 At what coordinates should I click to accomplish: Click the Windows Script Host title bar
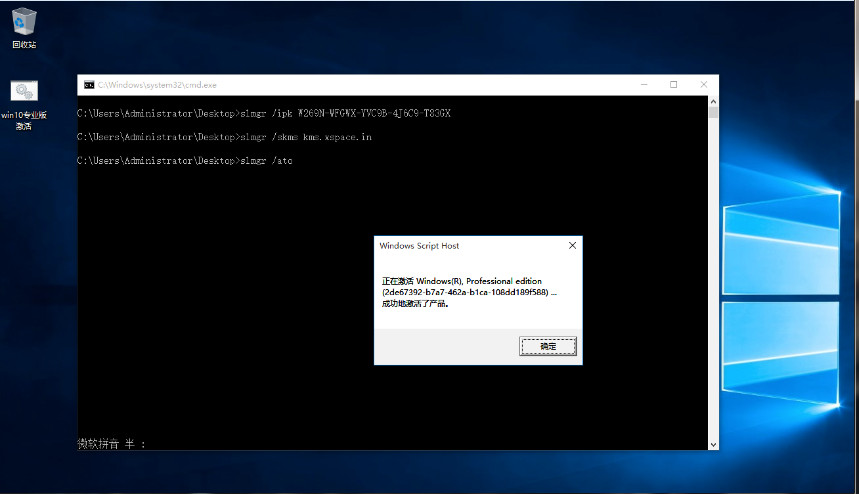(x=471, y=245)
